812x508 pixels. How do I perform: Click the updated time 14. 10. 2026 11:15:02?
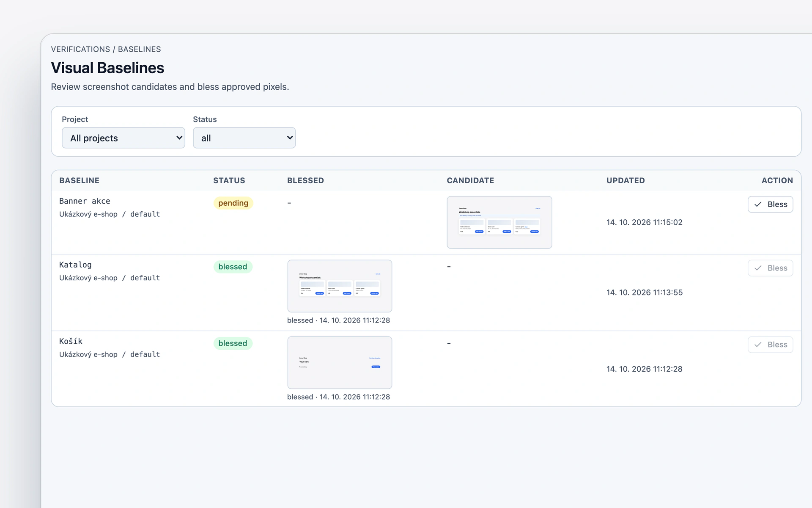click(x=644, y=222)
